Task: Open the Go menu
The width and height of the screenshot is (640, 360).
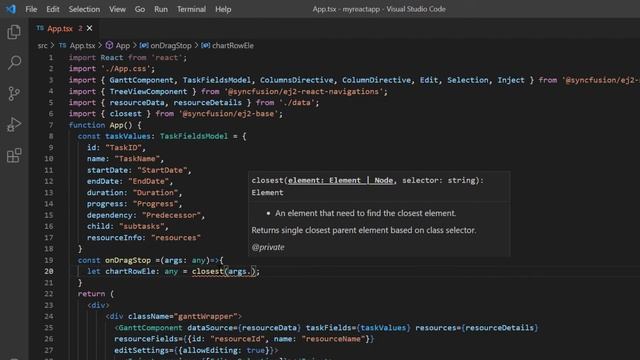Action: click(140, 9)
